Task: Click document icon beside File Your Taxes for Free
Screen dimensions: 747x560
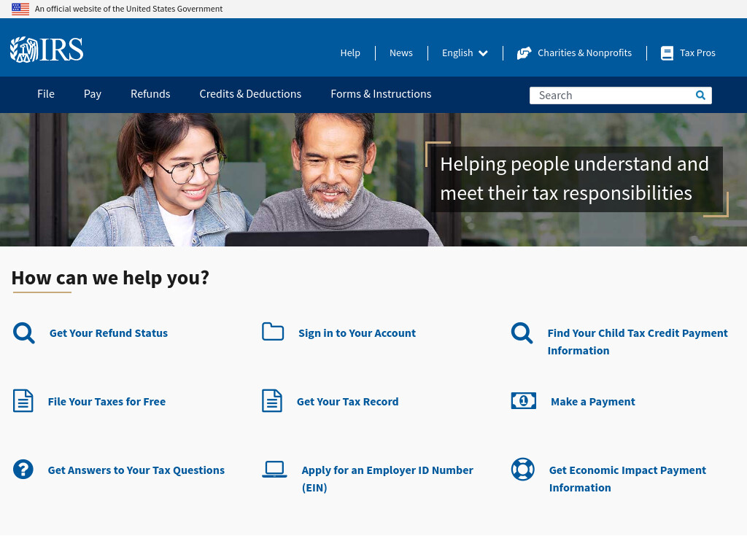Action: coord(23,400)
